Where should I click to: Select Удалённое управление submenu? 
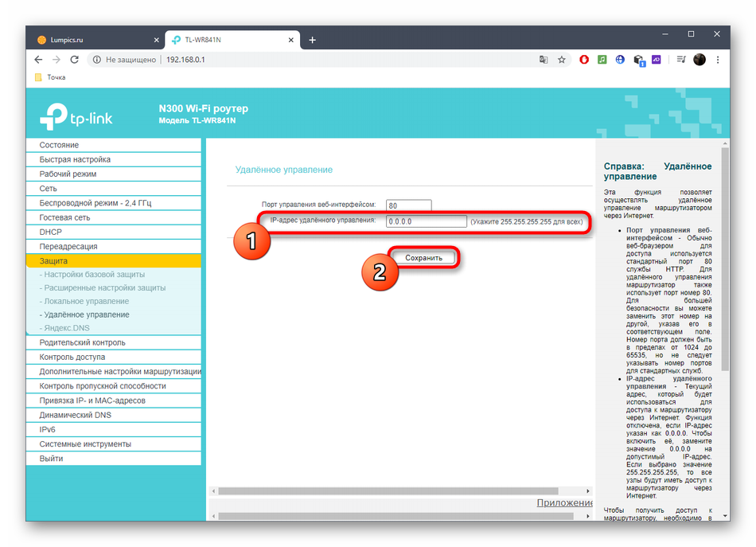pos(84,315)
